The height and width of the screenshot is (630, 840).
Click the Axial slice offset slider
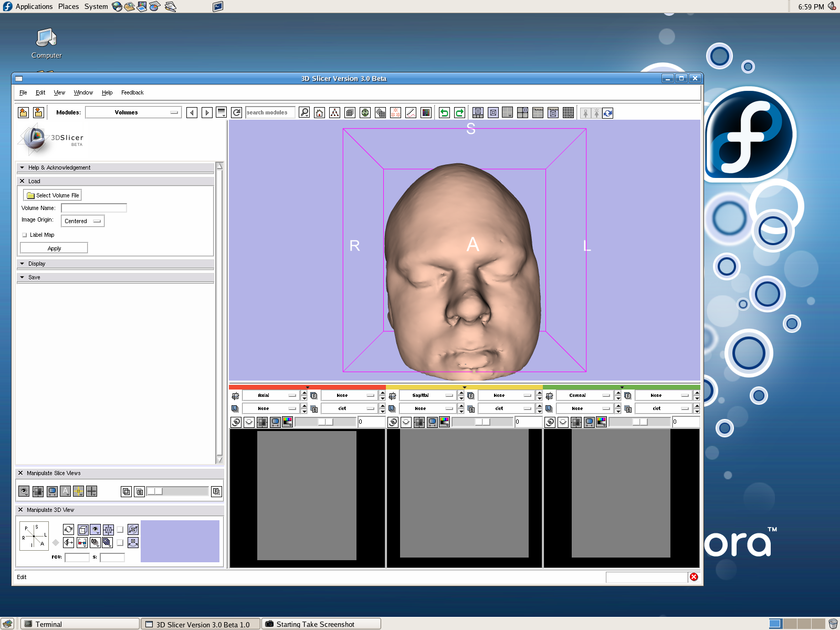pos(325,422)
